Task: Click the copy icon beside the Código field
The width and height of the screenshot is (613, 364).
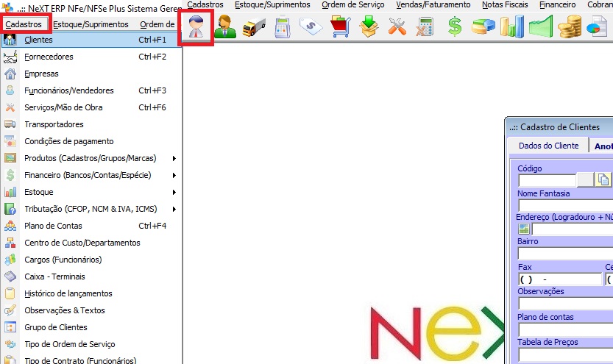Action: [603, 179]
